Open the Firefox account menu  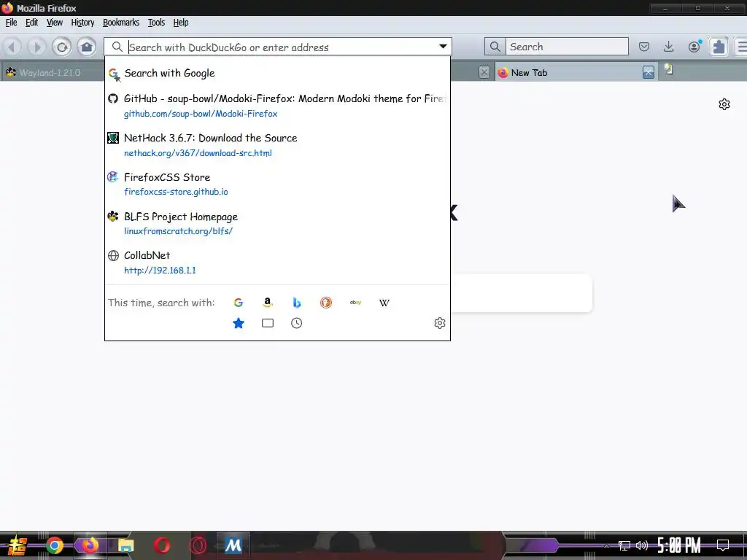tap(694, 47)
